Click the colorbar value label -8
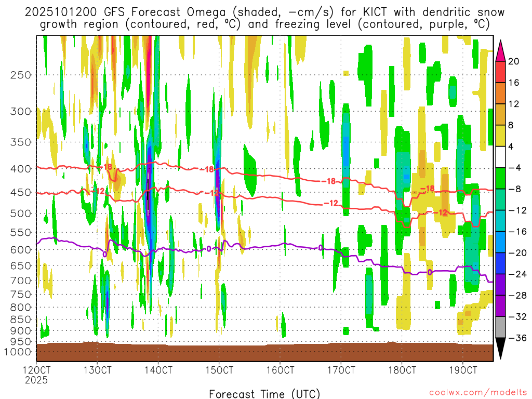532x399 pixels. coord(514,189)
